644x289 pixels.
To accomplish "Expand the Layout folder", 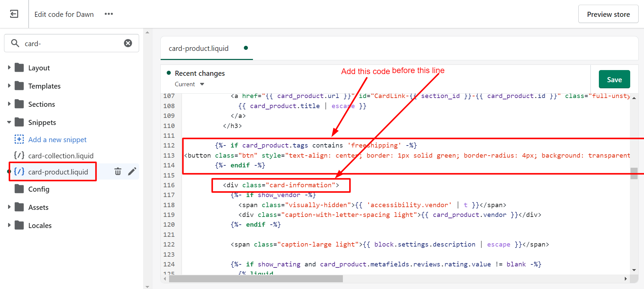I will (x=9, y=68).
